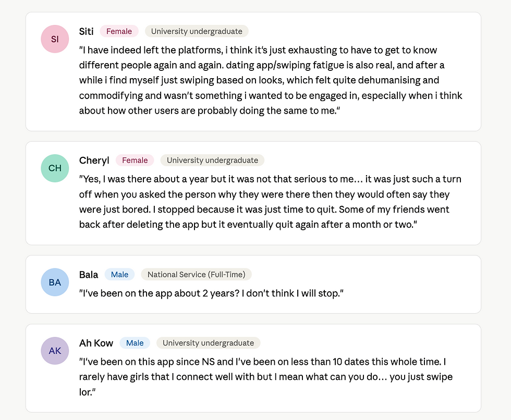Select the Female tag beside Cheryl
511x420 pixels.
(135, 160)
